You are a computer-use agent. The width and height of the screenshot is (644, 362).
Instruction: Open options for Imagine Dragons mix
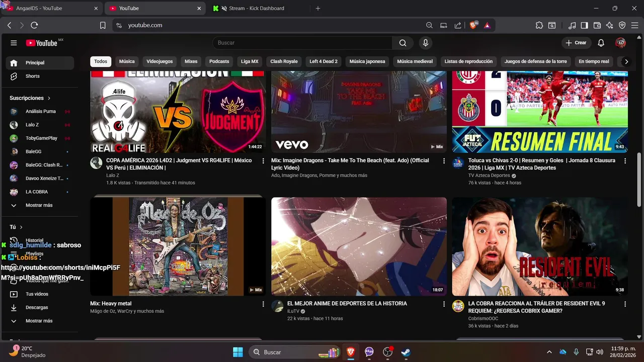444,161
